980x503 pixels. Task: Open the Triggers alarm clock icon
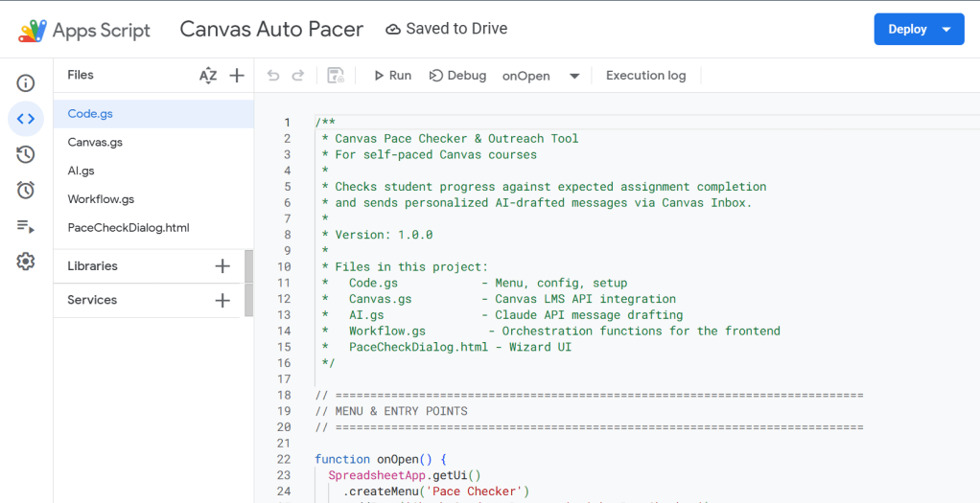26,190
